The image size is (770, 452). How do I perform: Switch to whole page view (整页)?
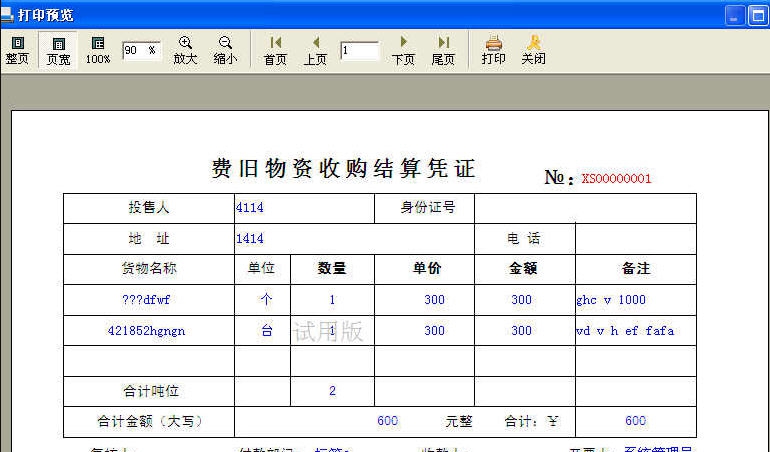[x=17, y=50]
